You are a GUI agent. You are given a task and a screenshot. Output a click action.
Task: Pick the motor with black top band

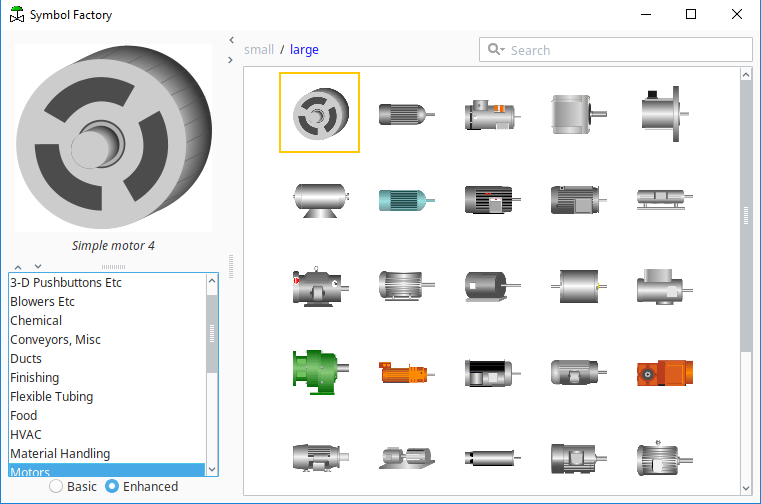tap(492, 373)
